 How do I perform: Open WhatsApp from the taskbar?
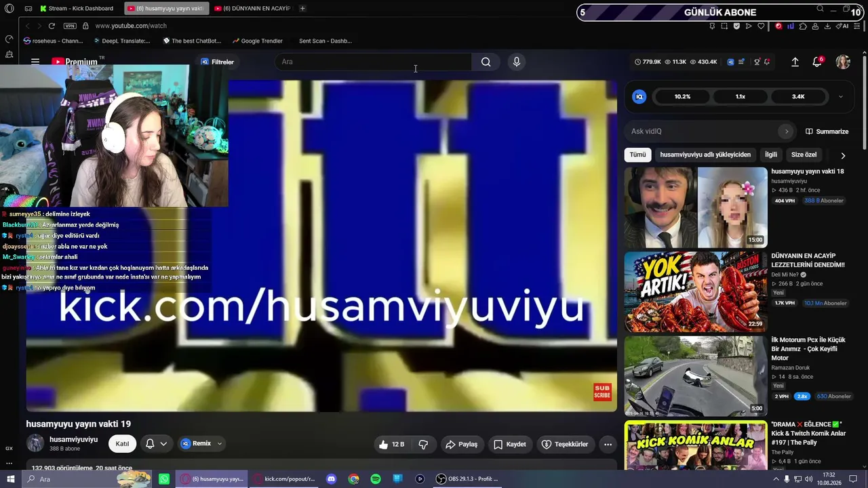pos(164,479)
